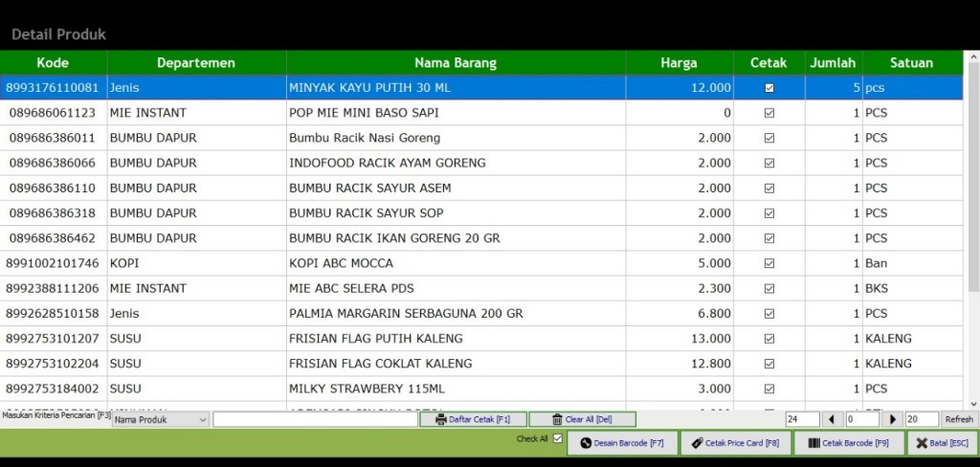Image resolution: width=980 pixels, height=467 pixels.
Task: Click the trash icon on Clear All
Action: 558,419
